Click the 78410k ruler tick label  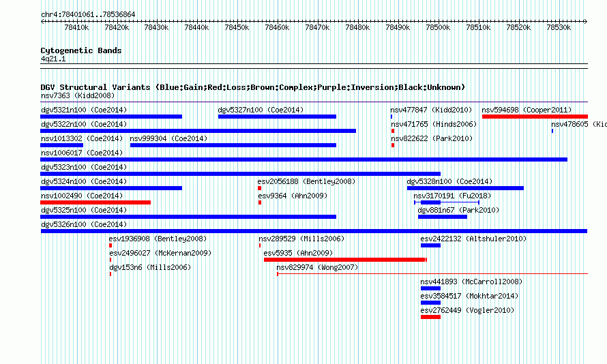[x=76, y=27]
